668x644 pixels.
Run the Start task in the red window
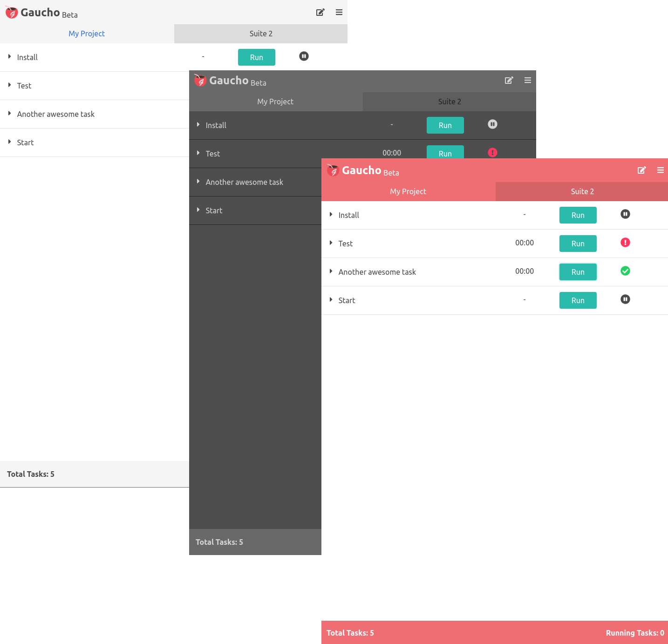[578, 300]
